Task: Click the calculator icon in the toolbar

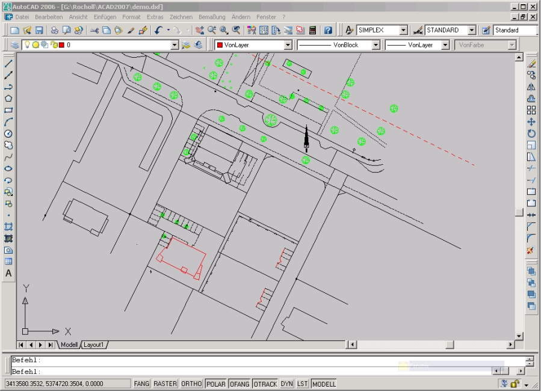Action: click(313, 30)
